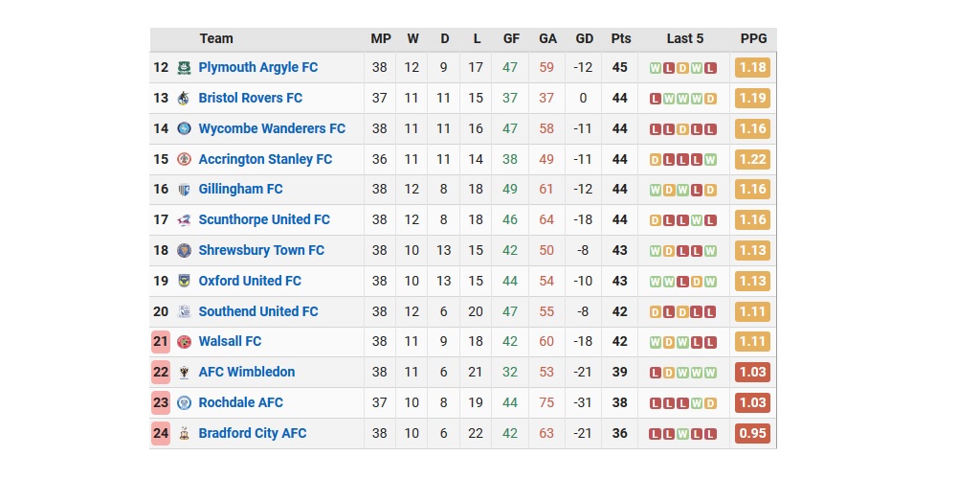The width and height of the screenshot is (980, 479).
Task: Click the Plymouth Argyle FC club crest
Action: [x=184, y=68]
